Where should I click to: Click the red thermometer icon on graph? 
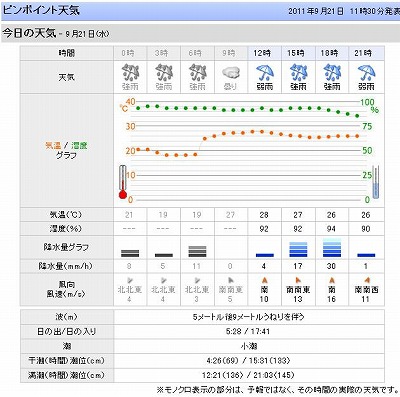(x=123, y=182)
